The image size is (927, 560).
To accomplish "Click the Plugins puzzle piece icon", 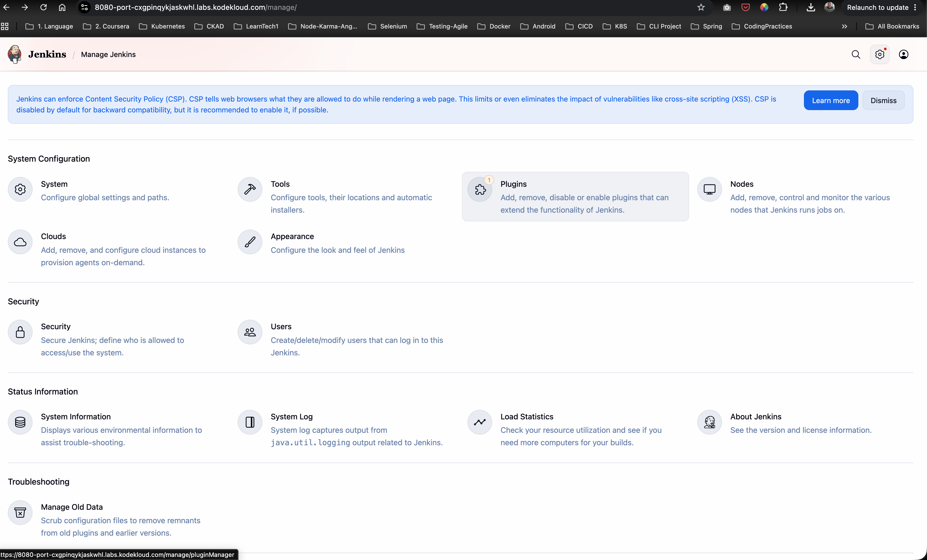I will 480,189.
